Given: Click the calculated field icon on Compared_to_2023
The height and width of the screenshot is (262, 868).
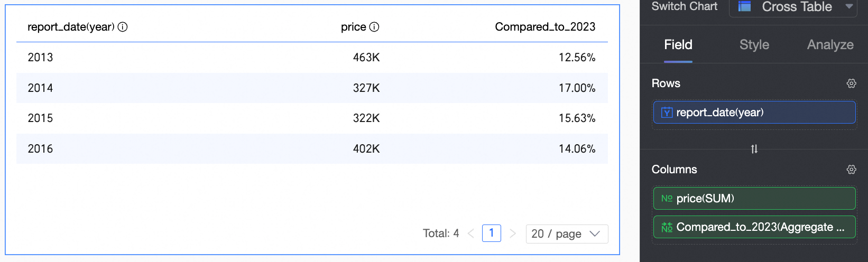Looking at the screenshot, I should (667, 227).
